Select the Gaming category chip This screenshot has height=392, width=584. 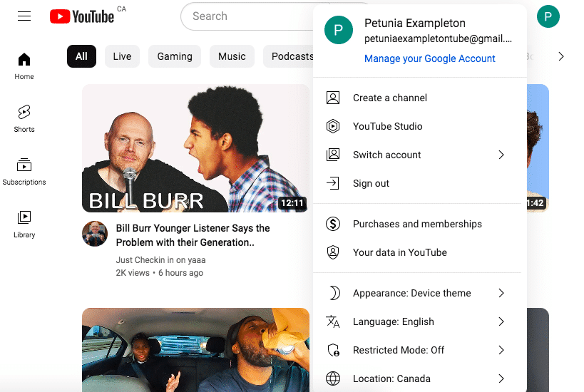click(x=175, y=56)
